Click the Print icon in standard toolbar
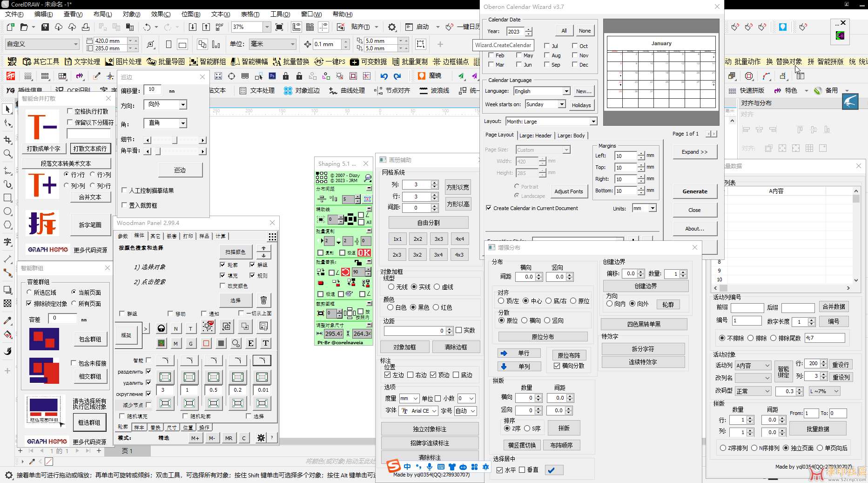 pos(86,27)
